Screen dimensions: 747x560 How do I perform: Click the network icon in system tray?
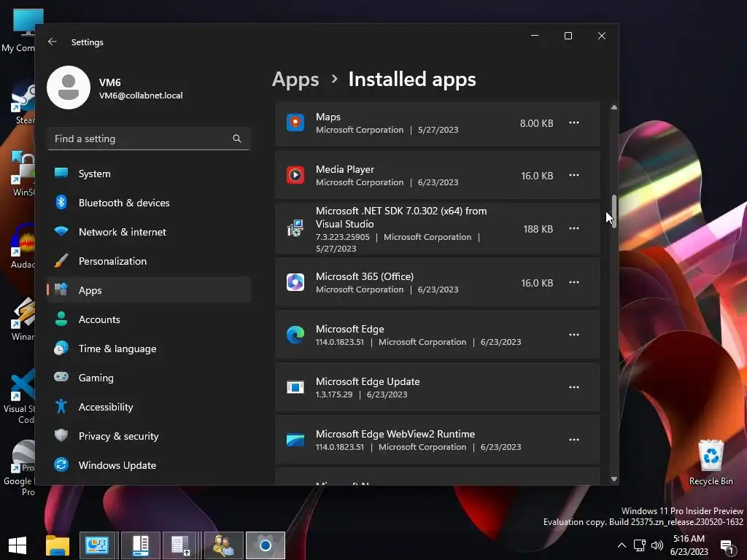tap(639, 545)
